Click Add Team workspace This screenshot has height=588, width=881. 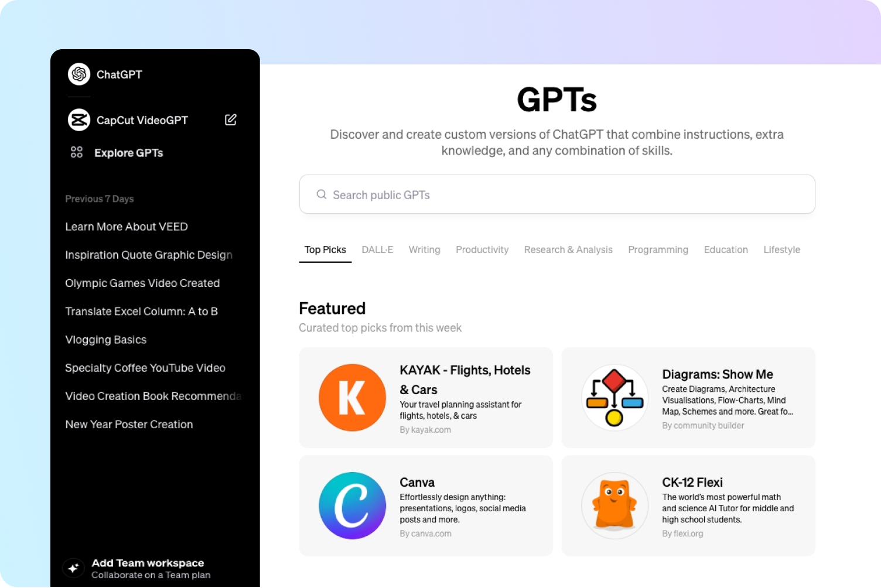coord(148,563)
